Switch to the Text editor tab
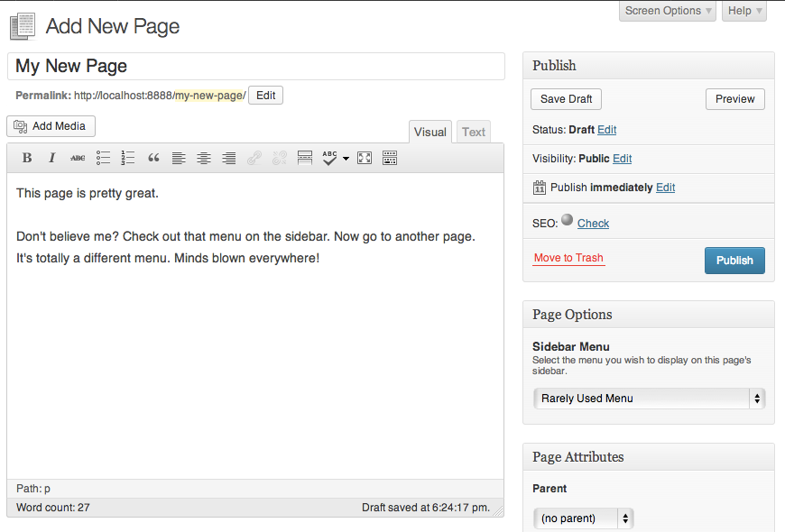This screenshot has width=785, height=532. [474, 132]
